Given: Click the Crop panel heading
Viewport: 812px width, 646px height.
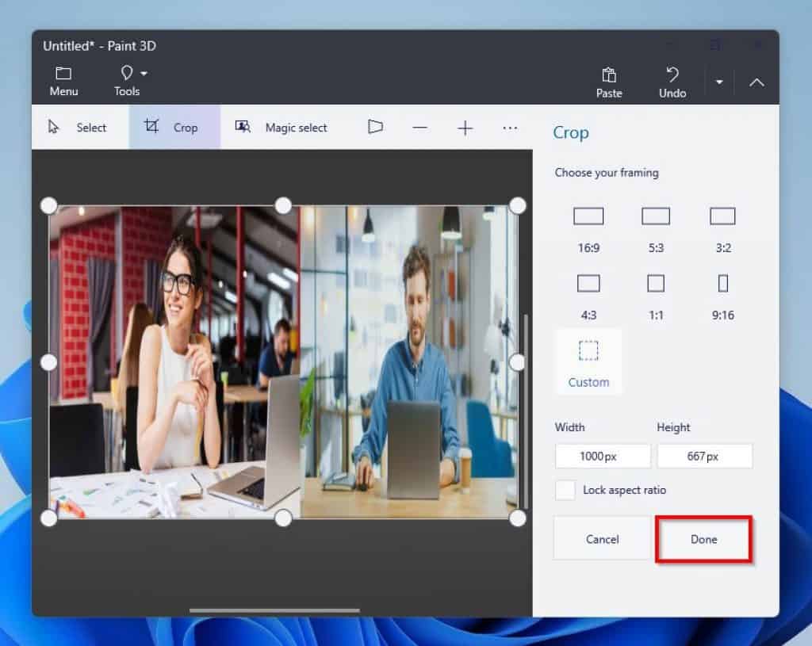Looking at the screenshot, I should pyautogui.click(x=571, y=132).
